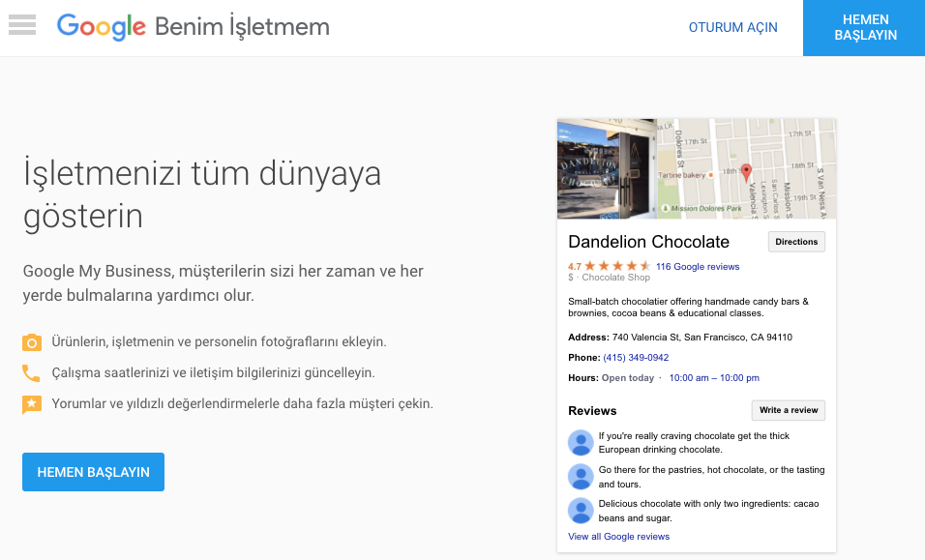Click the Benim İşletmem title text
The image size is (925, 560).
[243, 27]
